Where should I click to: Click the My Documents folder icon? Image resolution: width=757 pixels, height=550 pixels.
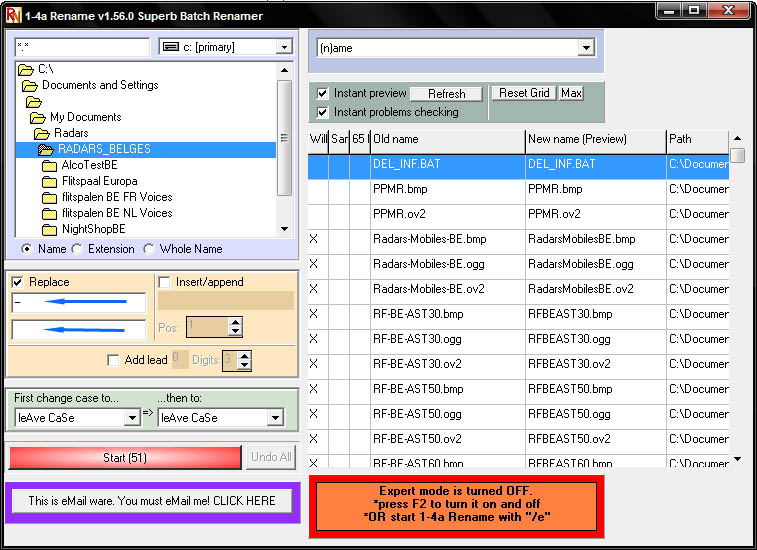[38, 117]
